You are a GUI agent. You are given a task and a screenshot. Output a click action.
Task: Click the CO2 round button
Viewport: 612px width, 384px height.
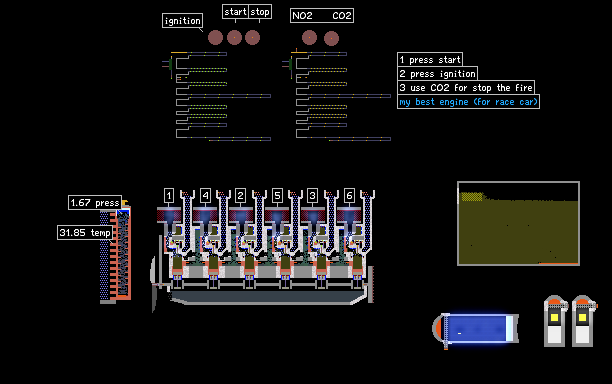[x=331, y=38]
